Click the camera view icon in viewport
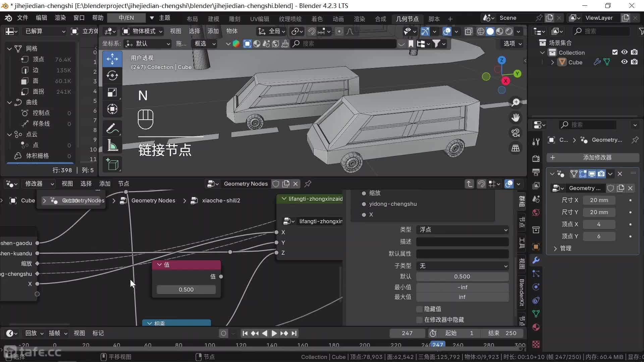The height and width of the screenshot is (362, 644). [x=516, y=133]
